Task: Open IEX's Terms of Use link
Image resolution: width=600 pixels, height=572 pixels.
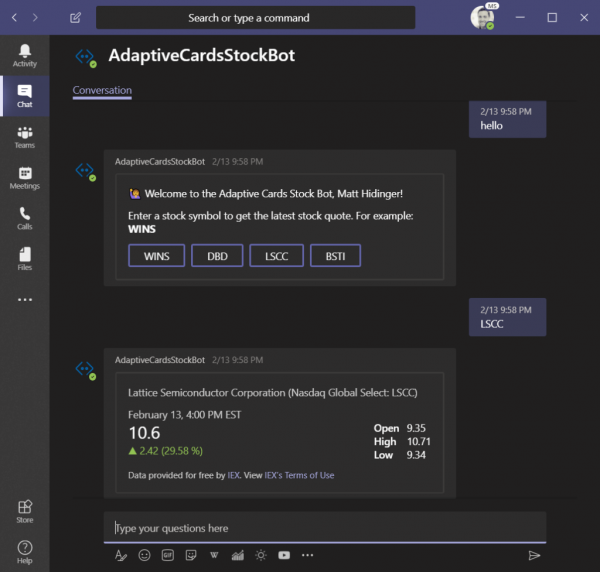Action: tap(299, 475)
